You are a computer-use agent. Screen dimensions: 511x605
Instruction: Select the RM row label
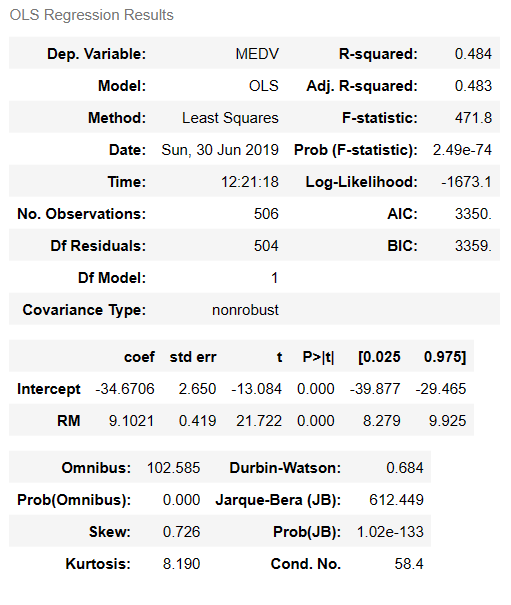coord(69,421)
